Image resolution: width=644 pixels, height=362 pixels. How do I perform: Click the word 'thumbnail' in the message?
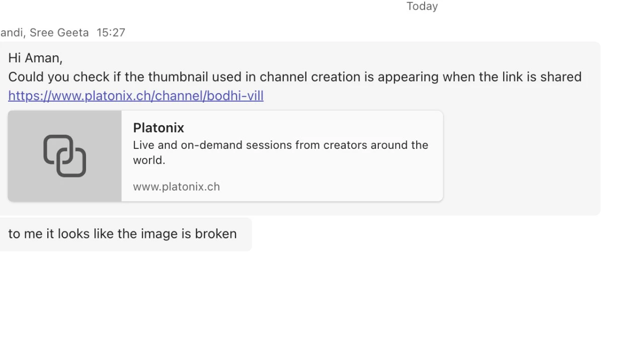178,77
